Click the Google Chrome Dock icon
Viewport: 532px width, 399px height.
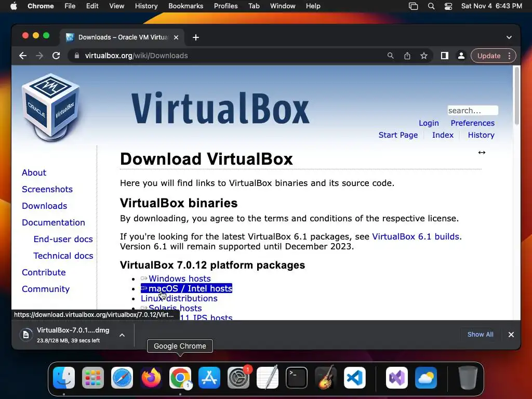pyautogui.click(x=180, y=378)
